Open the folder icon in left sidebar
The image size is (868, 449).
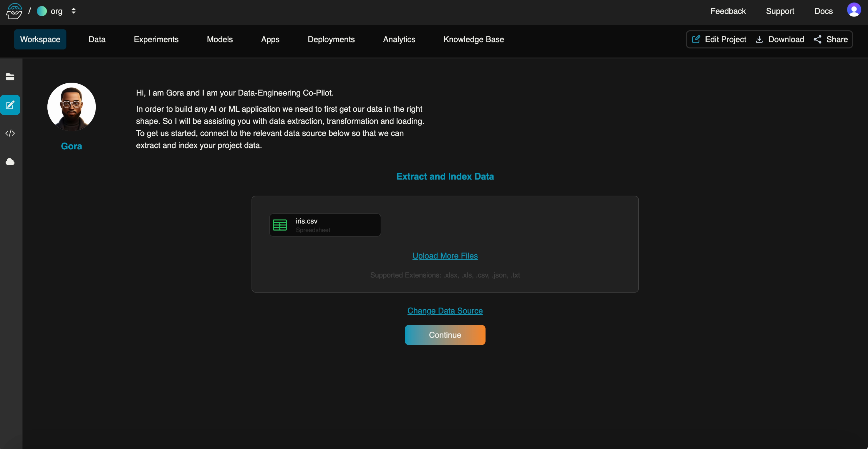pyautogui.click(x=10, y=77)
